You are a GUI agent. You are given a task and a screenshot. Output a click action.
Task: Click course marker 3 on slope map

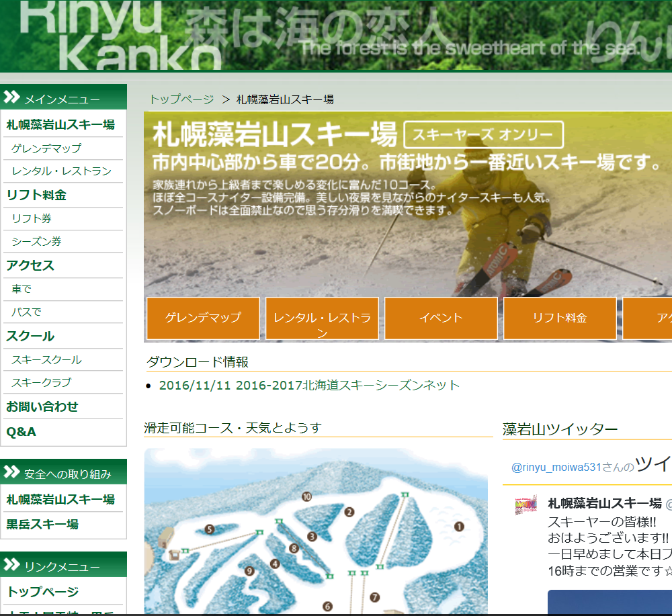click(x=312, y=536)
